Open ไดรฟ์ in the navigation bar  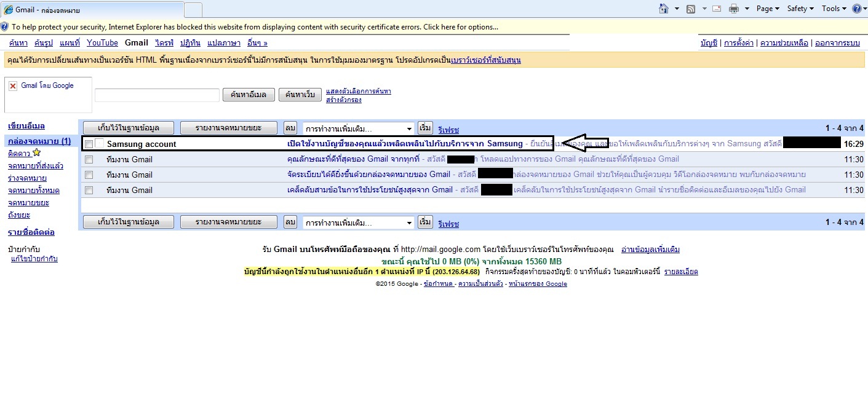pyautogui.click(x=164, y=43)
